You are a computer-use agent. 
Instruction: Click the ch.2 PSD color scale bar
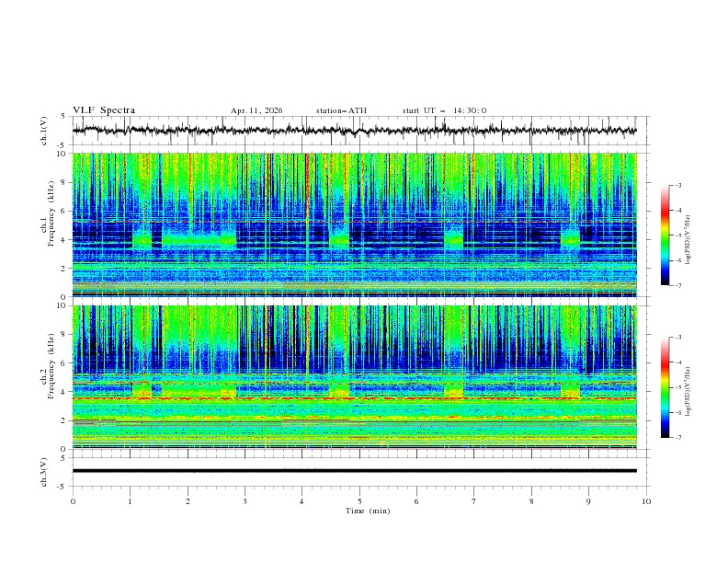point(665,387)
